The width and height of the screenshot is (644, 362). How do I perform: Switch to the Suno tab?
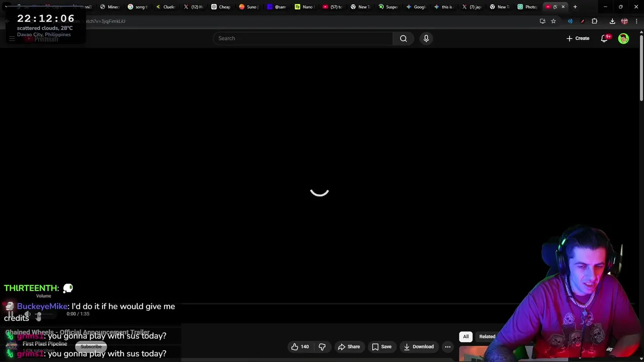click(248, 7)
